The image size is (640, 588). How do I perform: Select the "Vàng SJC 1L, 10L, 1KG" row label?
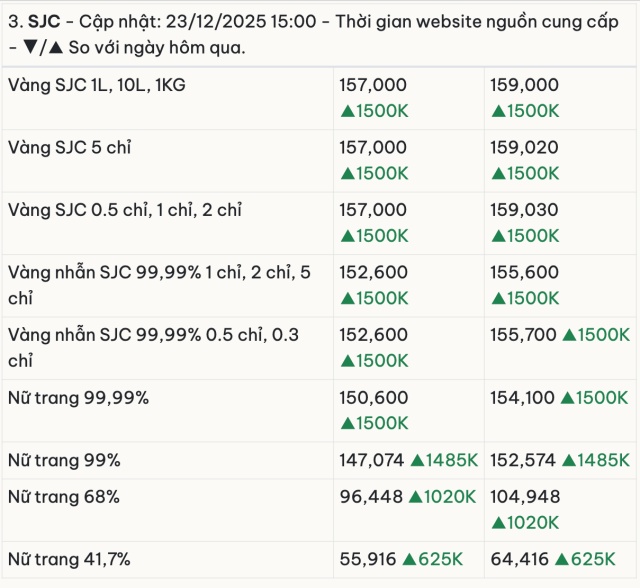96,86
